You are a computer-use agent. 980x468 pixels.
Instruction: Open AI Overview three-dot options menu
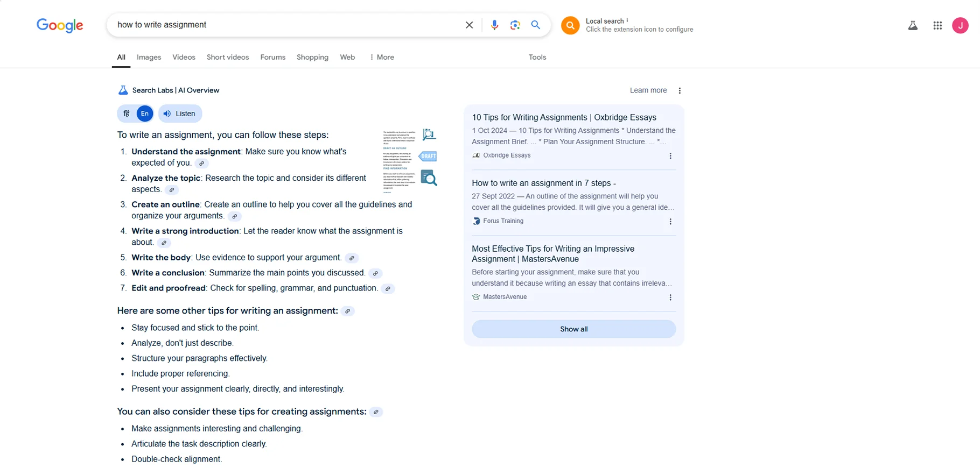pos(680,90)
